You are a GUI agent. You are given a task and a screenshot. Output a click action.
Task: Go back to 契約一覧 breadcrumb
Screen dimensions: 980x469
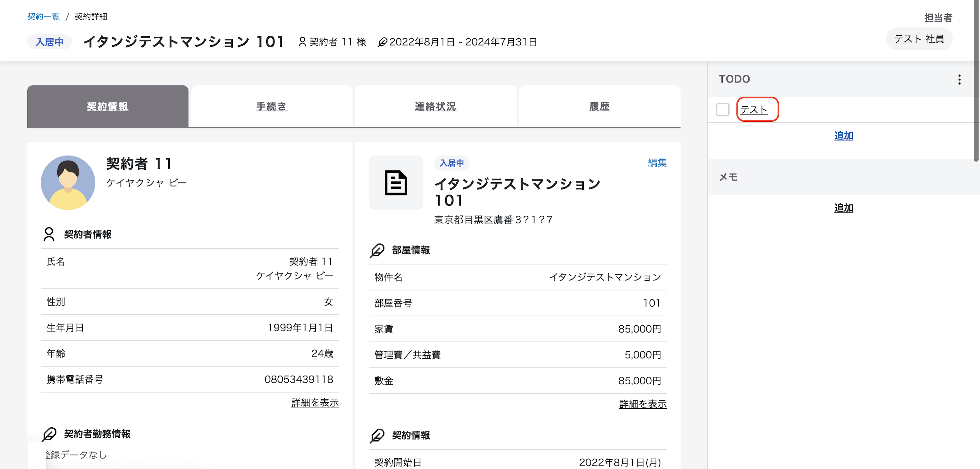(43, 17)
